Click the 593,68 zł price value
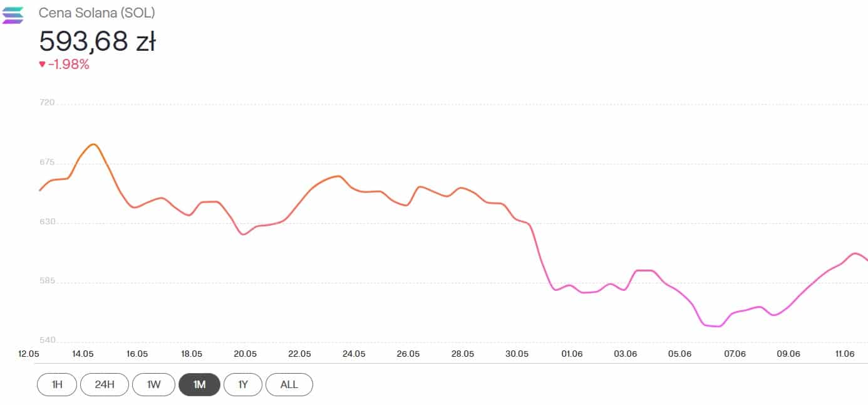 pos(97,41)
